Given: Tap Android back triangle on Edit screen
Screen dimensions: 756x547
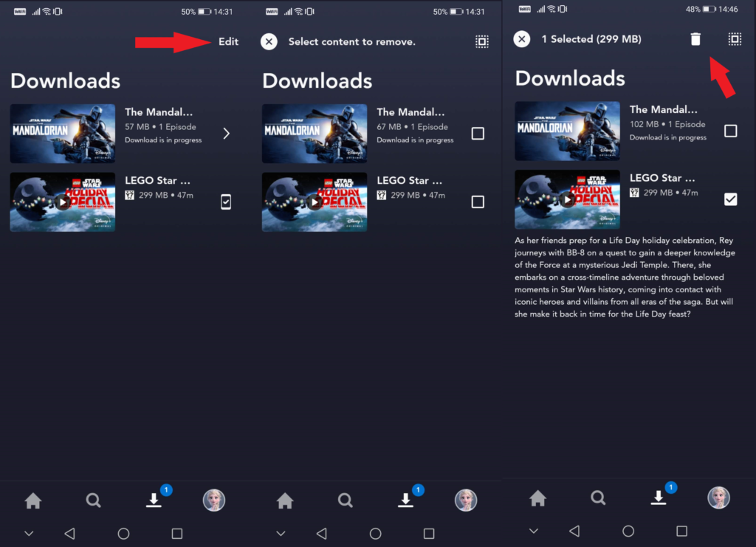Looking at the screenshot, I should tap(70, 534).
